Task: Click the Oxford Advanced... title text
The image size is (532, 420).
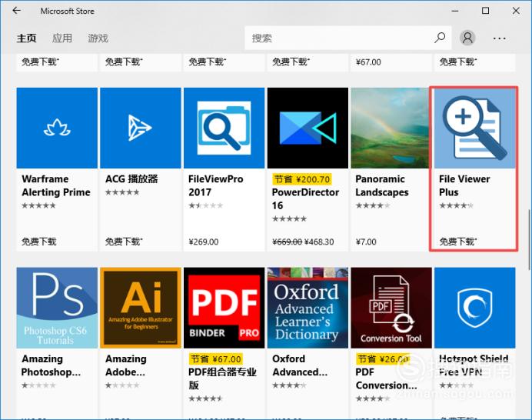Action: point(300,365)
